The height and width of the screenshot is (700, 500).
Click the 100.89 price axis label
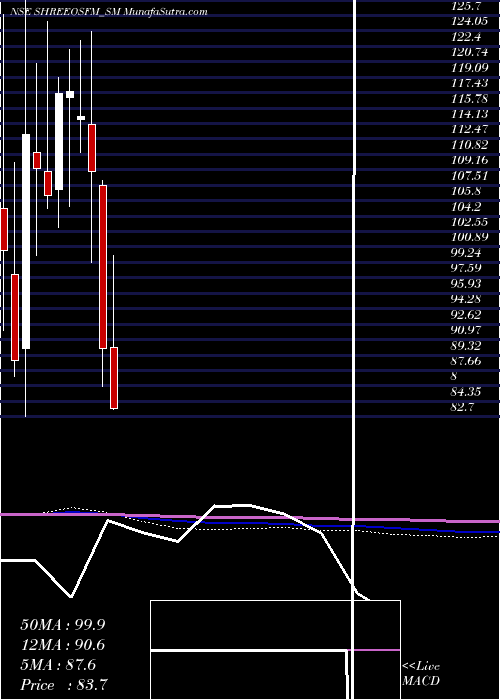click(x=470, y=237)
